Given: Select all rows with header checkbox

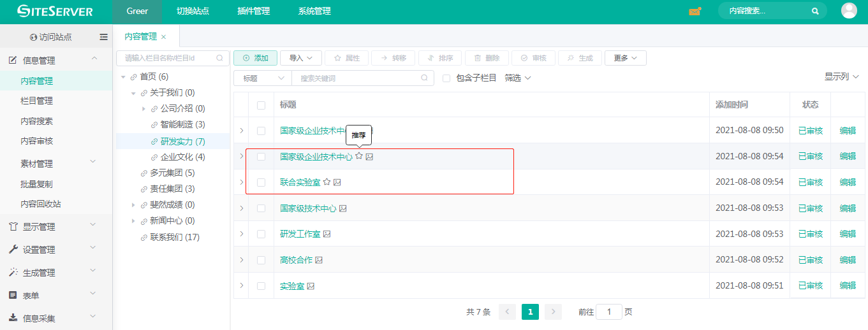Looking at the screenshot, I should [x=261, y=105].
